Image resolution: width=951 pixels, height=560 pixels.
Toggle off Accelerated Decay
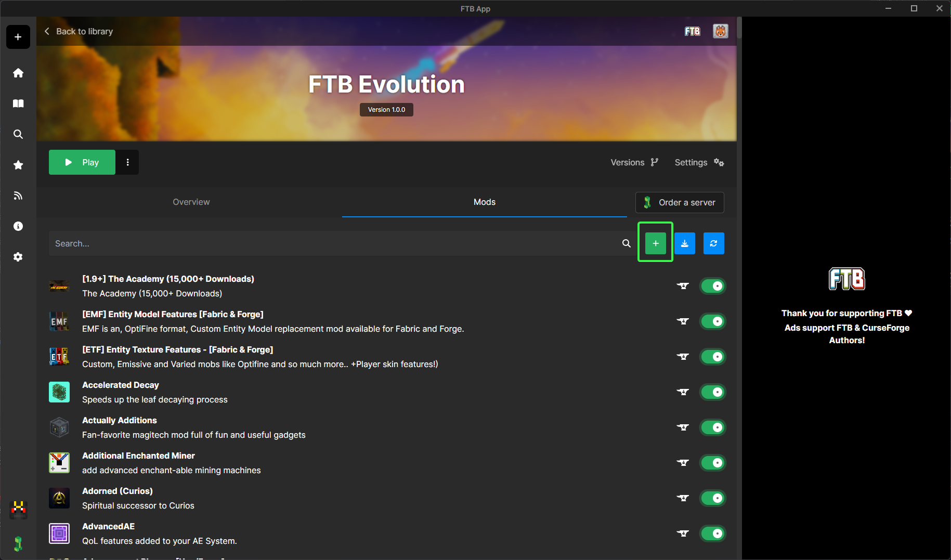[712, 392]
